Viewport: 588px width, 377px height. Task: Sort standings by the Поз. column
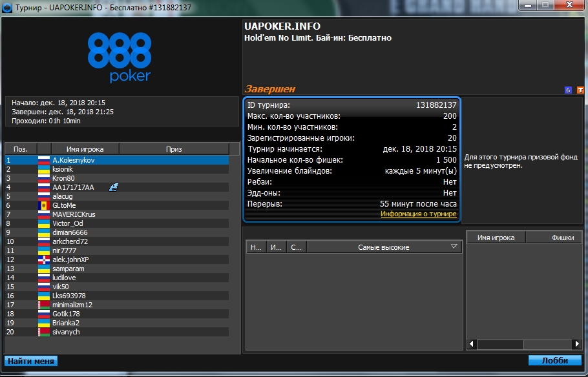tap(21, 148)
